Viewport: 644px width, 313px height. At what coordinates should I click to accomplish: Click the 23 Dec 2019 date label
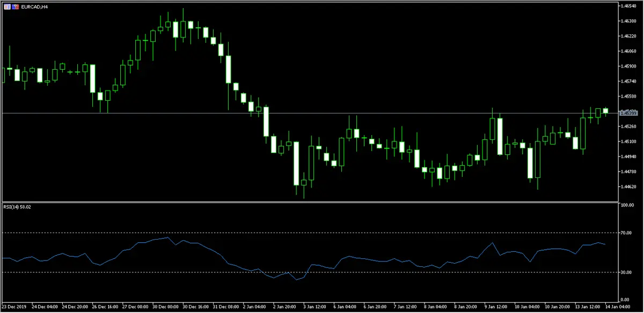click(x=14, y=308)
